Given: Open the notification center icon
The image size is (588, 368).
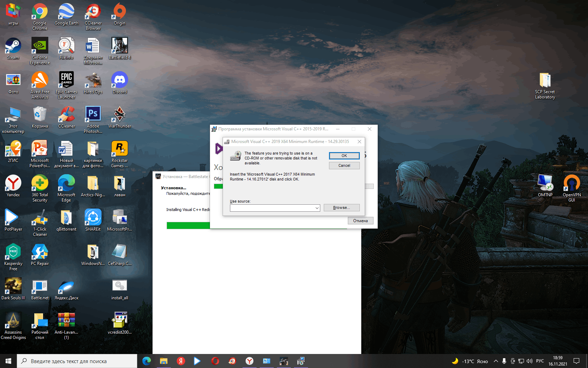Looking at the screenshot, I should 576,361.
